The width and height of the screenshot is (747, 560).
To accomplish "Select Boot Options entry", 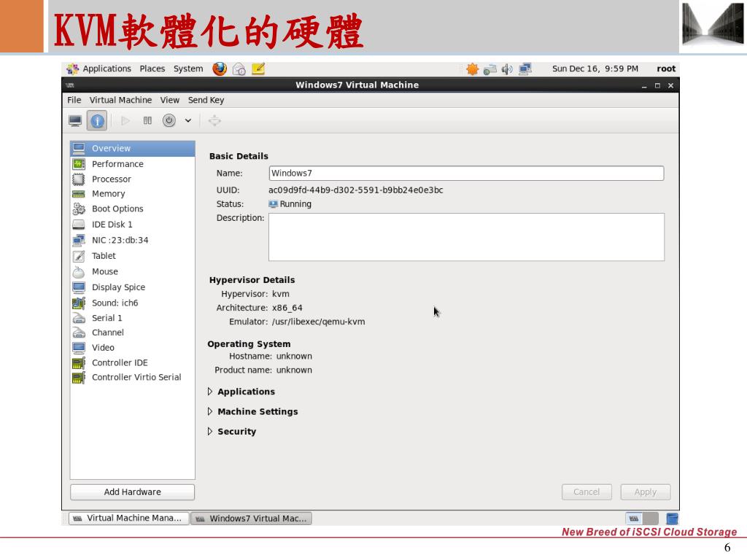I will (x=133, y=209).
